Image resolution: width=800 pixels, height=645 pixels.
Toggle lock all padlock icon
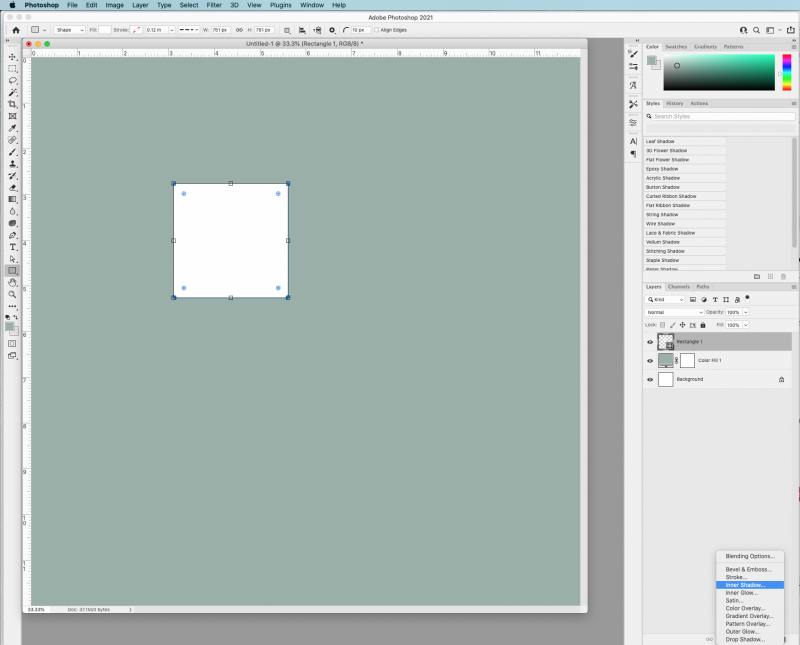coord(703,325)
